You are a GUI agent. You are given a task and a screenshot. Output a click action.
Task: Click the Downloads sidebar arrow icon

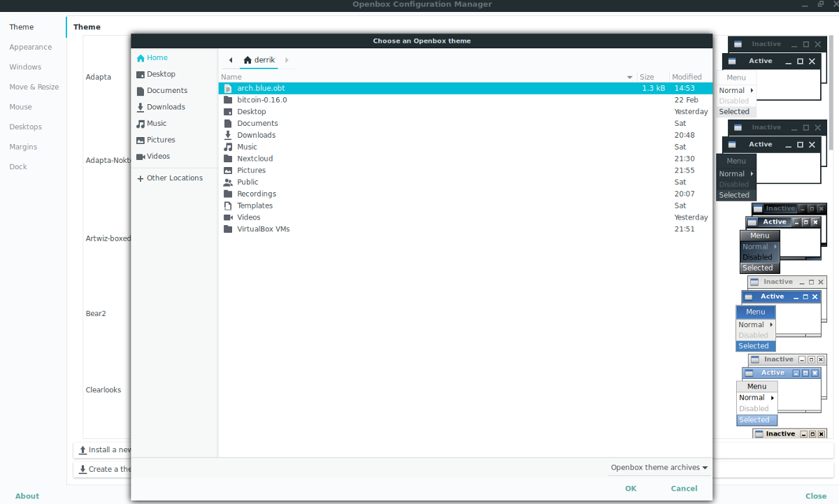tap(141, 107)
